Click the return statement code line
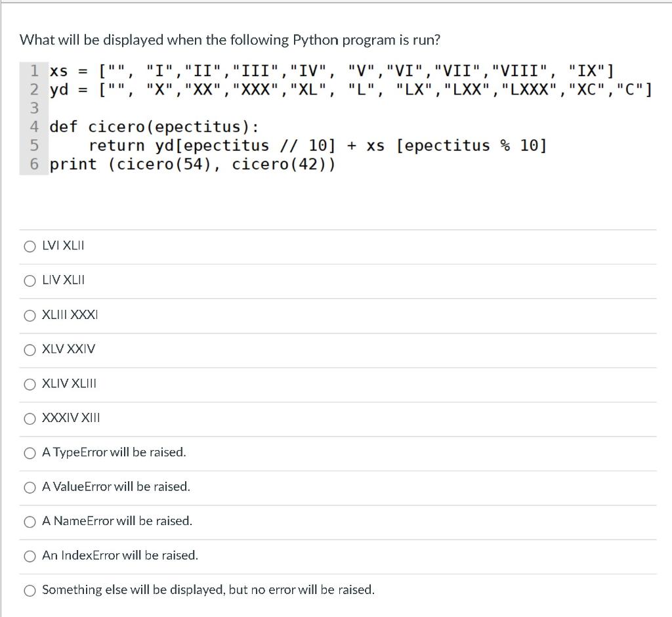The width and height of the screenshot is (672, 617). click(x=318, y=145)
